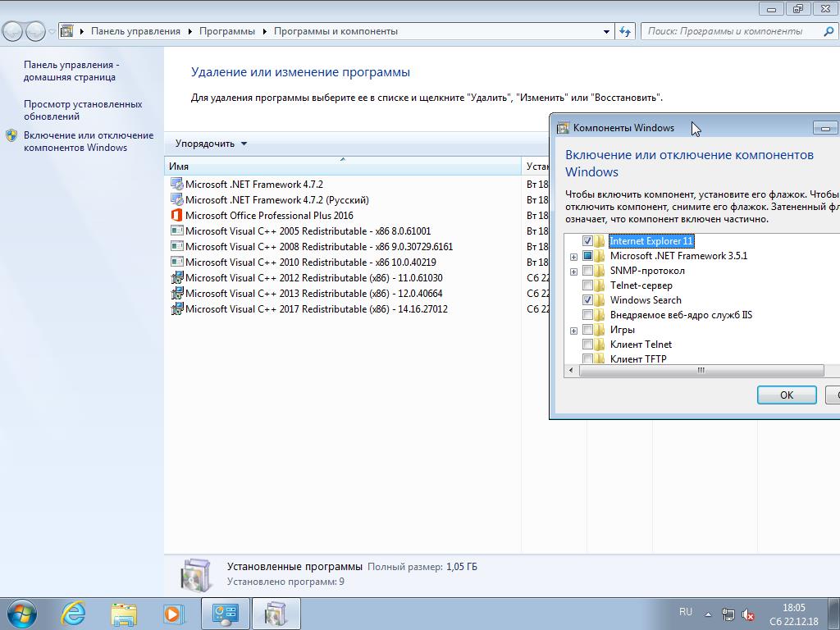The height and width of the screenshot is (630, 840).
Task: Uncheck the Windows Search component
Action: click(x=587, y=300)
